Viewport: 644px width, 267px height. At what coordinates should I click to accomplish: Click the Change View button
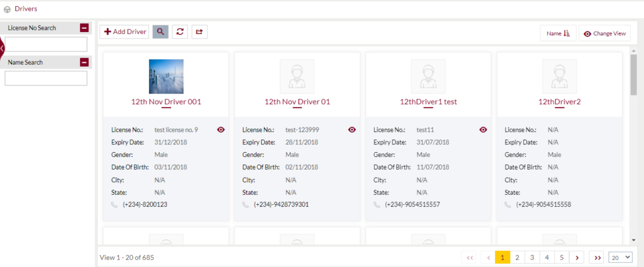coord(604,33)
